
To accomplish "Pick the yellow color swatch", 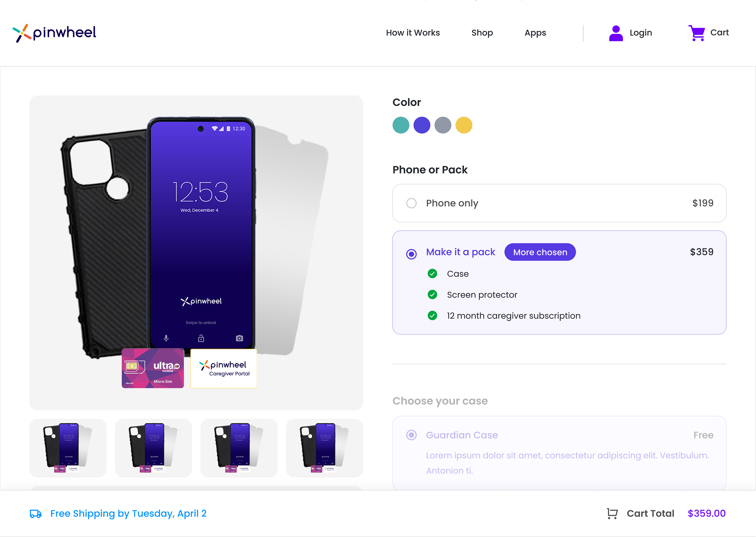I will 464,125.
